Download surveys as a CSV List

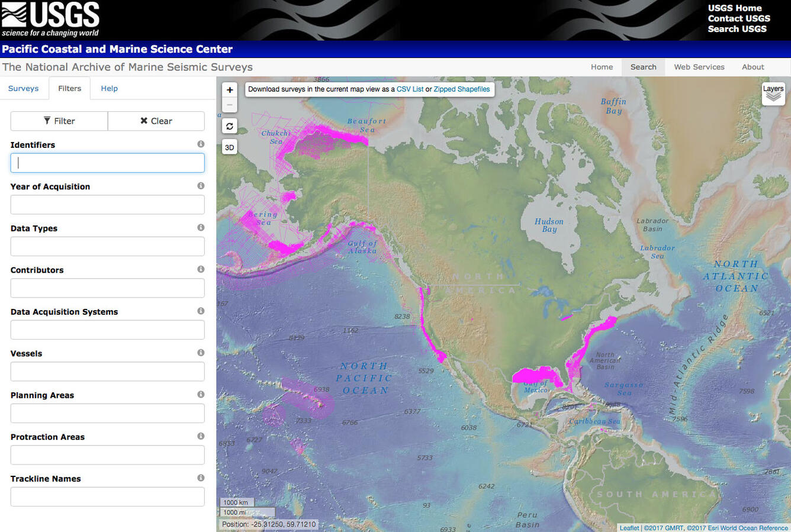tap(410, 89)
